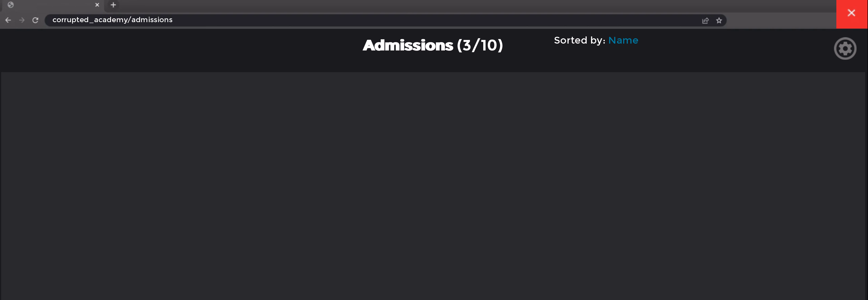Open the settings gear icon
Image resolution: width=868 pixels, height=300 pixels.
coord(845,49)
